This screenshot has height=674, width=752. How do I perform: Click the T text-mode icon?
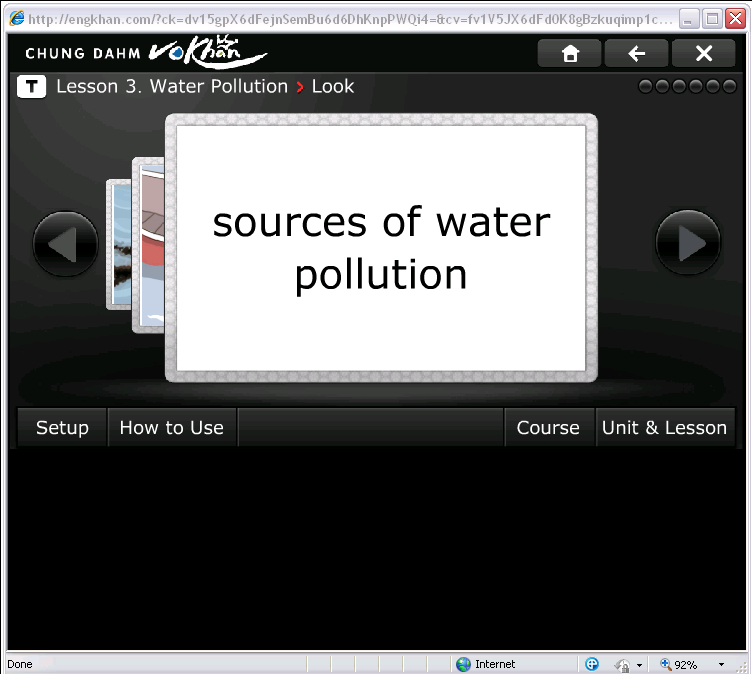coord(32,87)
